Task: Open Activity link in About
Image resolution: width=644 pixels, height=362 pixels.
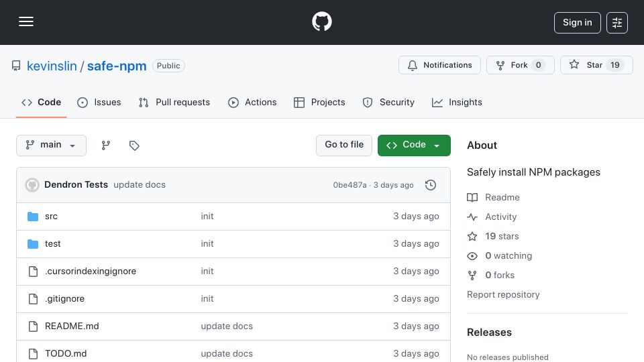Action: point(500,217)
